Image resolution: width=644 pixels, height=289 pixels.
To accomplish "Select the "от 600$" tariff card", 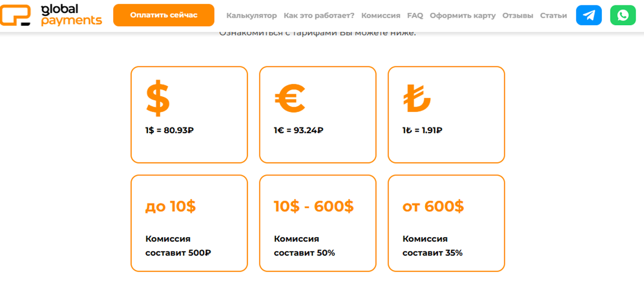I will [446, 223].
